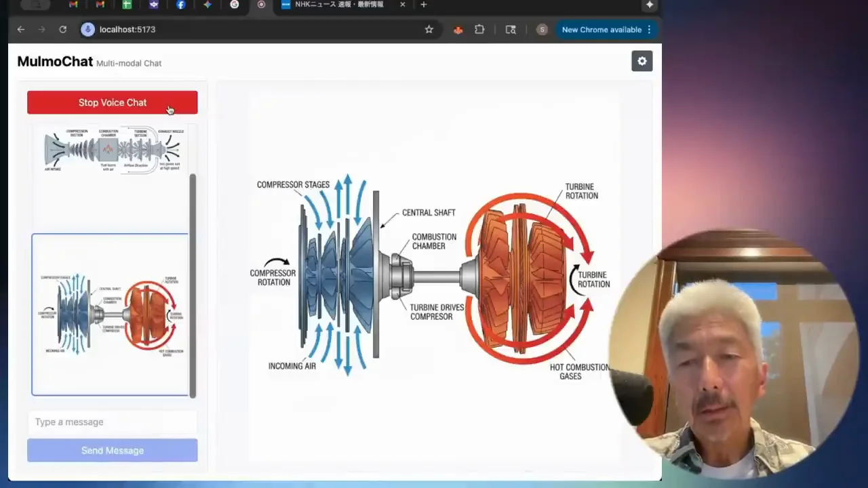
Task: Focus the Type a message field
Action: (x=113, y=422)
